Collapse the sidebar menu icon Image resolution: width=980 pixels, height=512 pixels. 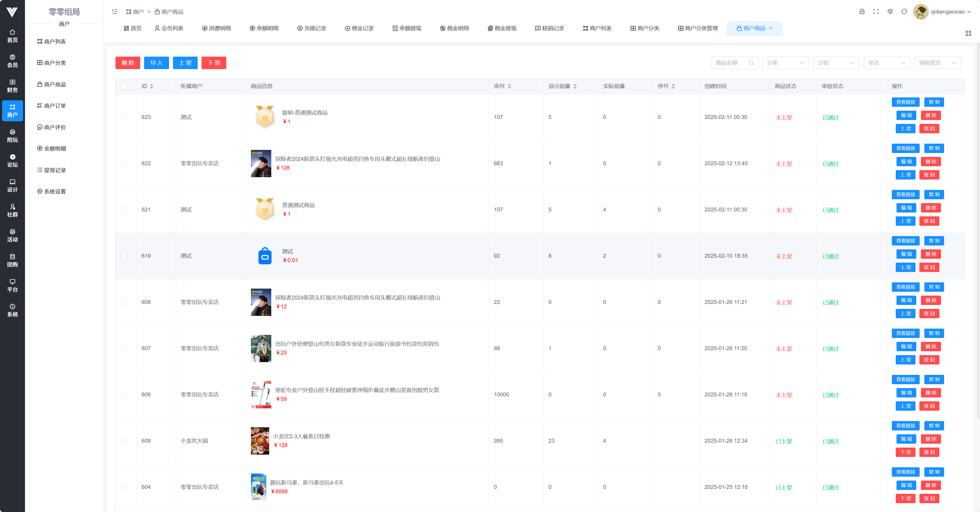(x=114, y=12)
